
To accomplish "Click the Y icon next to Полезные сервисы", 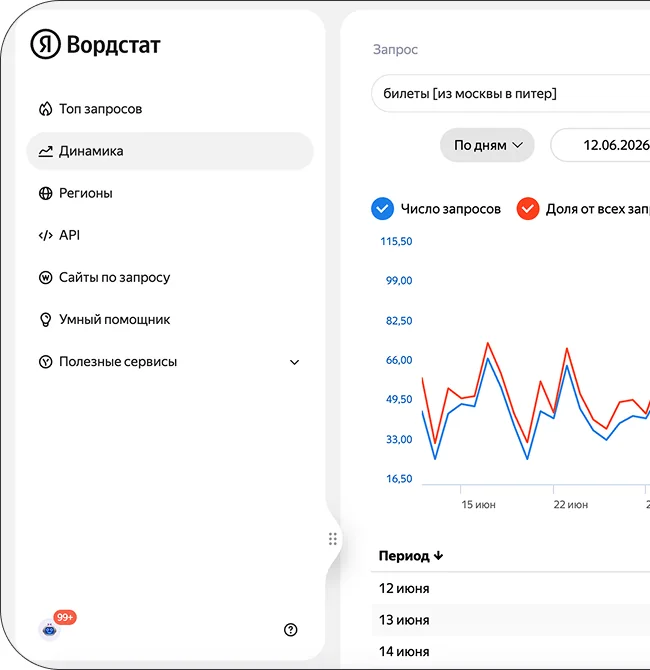I will tap(45, 361).
